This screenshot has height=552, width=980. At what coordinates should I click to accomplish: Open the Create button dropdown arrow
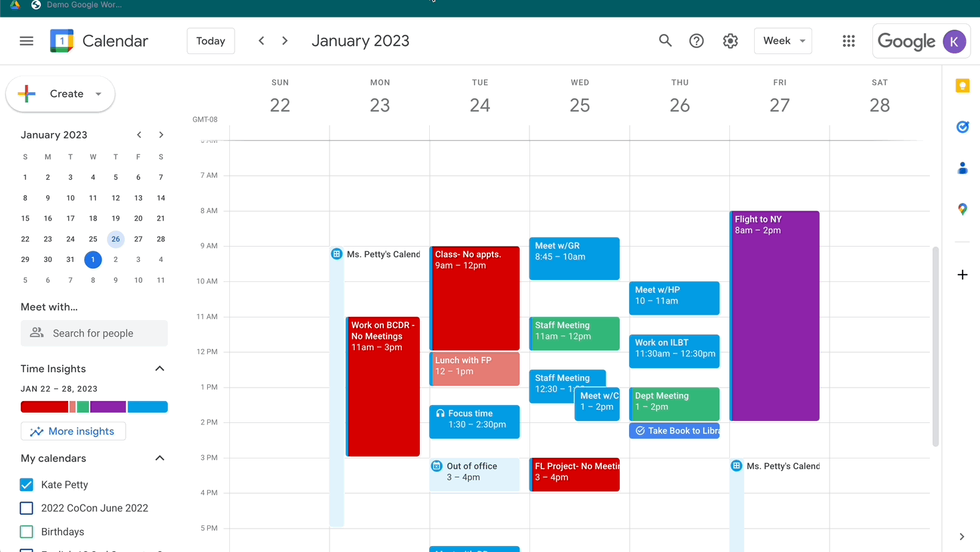point(98,94)
